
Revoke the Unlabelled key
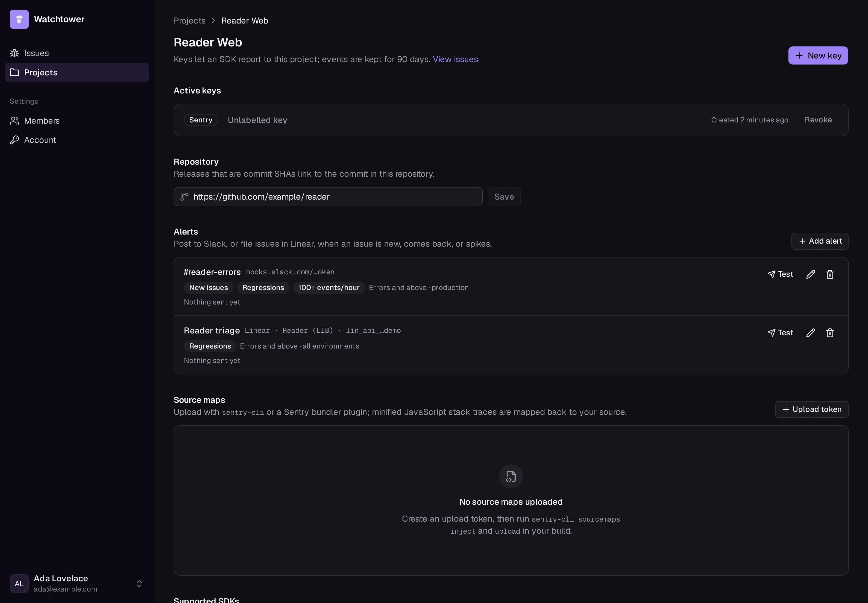tap(818, 120)
